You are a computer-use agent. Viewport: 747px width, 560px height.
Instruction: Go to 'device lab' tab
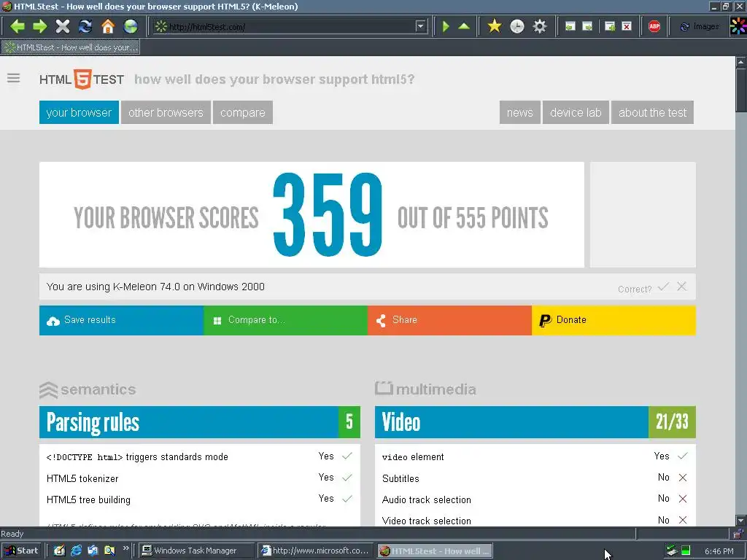576,112
